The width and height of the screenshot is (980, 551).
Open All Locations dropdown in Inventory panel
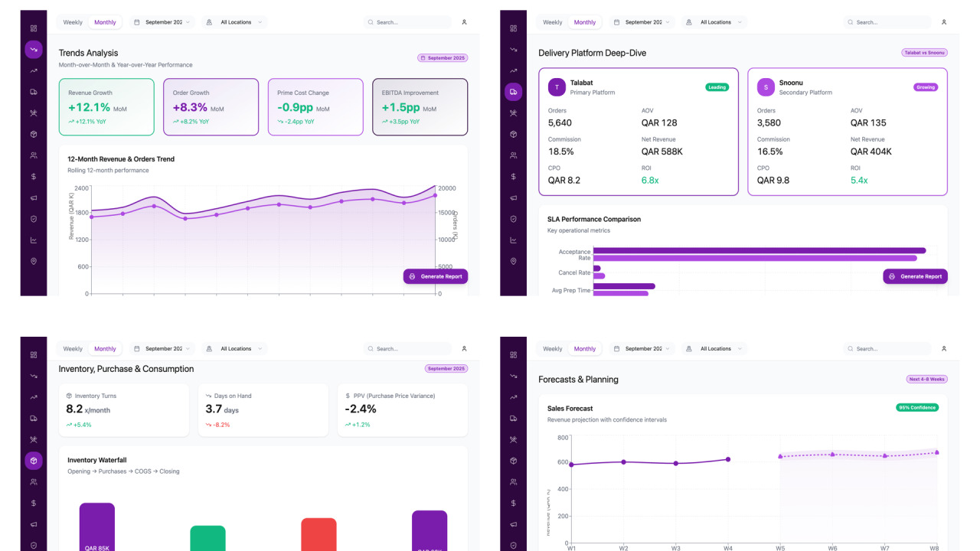236,349
